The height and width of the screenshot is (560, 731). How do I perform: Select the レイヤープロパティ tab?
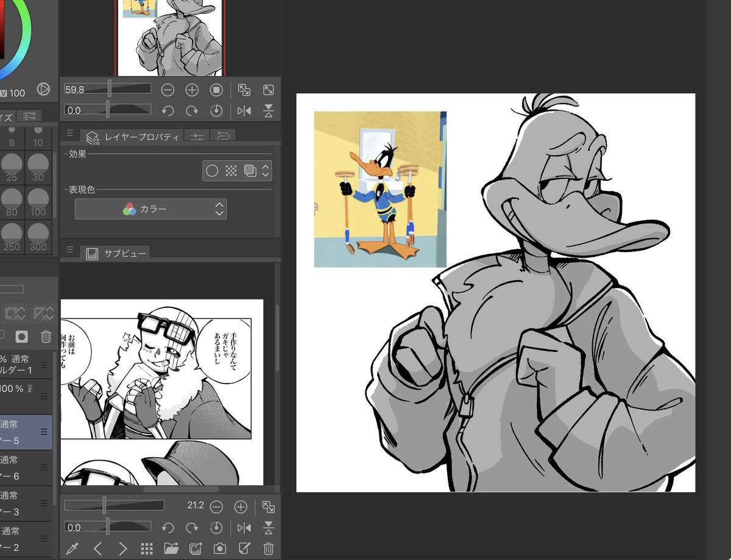(132, 136)
